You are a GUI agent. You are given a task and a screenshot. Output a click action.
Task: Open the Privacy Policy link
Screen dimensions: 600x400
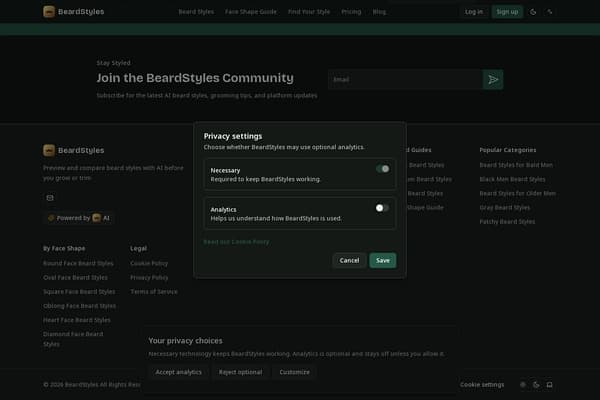[x=149, y=278]
